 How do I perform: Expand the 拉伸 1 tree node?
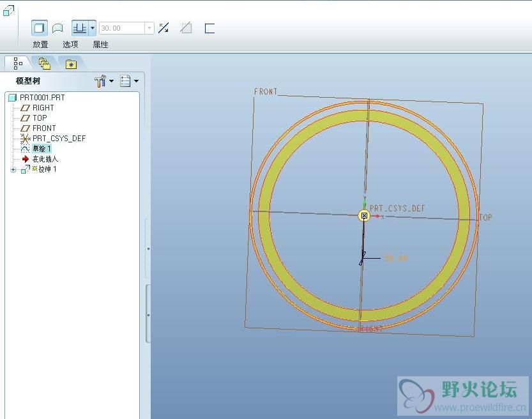pyautogui.click(x=13, y=169)
